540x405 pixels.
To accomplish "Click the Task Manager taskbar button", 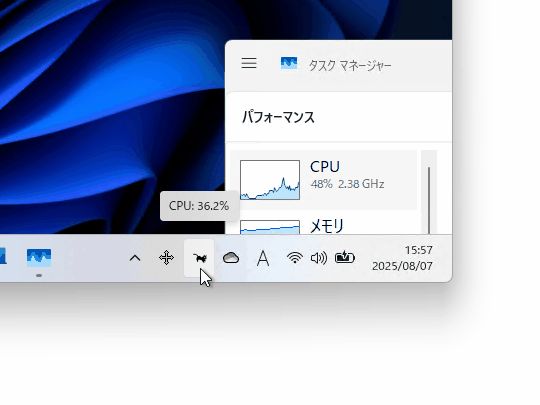I will 39,258.
